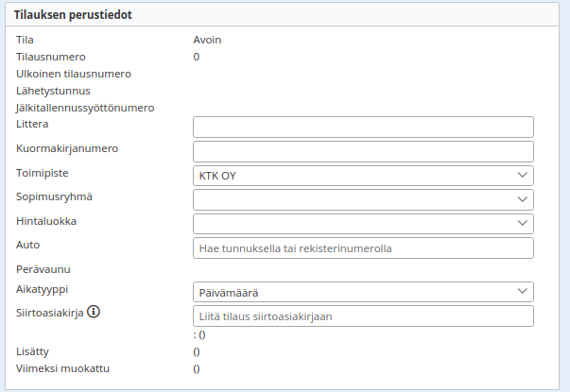Click the Viimeksi muokattu label

[x=62, y=367]
